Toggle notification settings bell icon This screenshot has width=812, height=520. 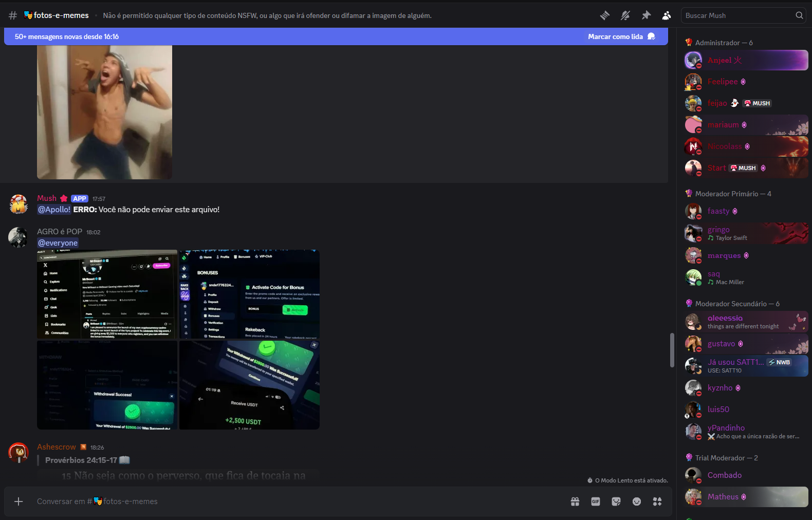pyautogui.click(x=625, y=15)
